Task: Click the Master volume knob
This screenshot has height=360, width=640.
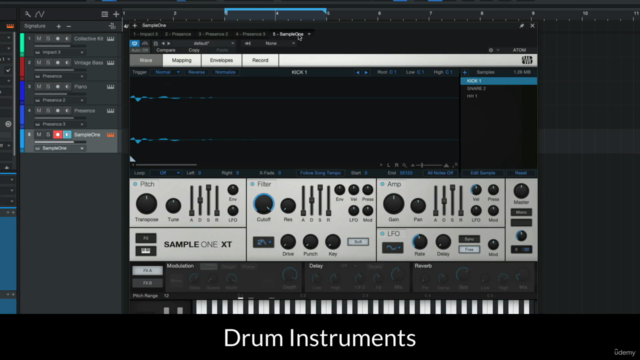Action: coord(521,191)
